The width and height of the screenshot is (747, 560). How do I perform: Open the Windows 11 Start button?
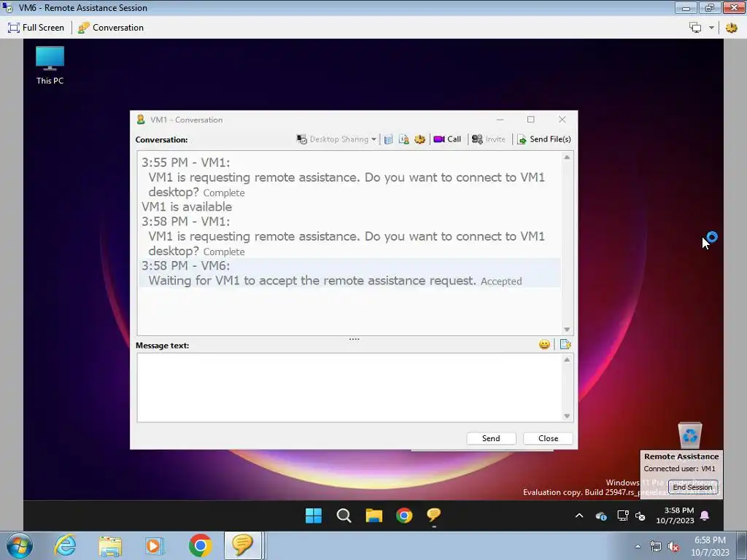314,516
